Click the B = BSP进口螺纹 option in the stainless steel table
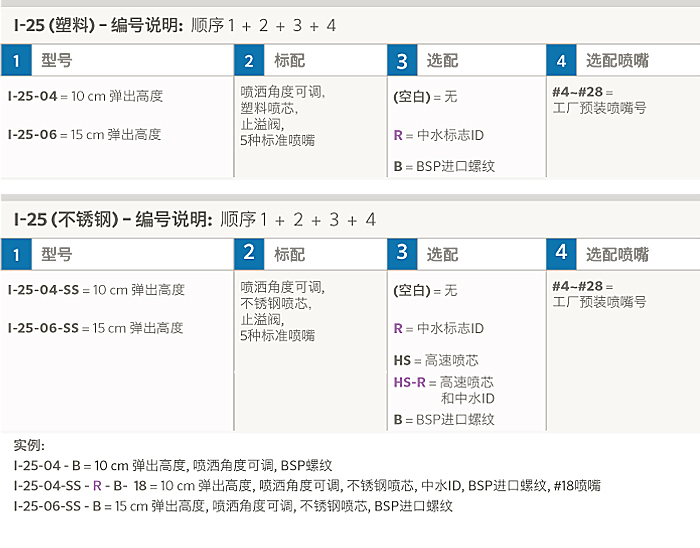 pyautogui.click(x=444, y=420)
